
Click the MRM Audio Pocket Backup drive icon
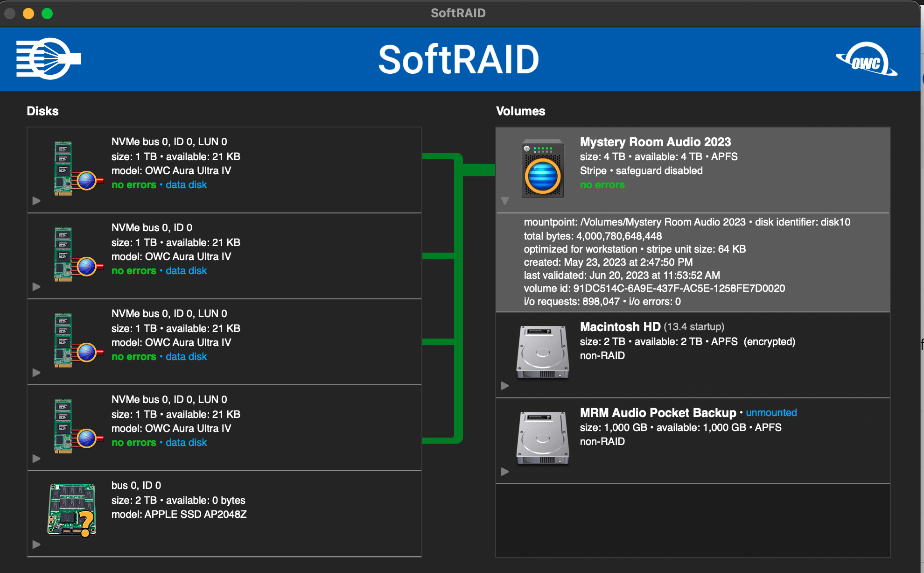pos(542,438)
